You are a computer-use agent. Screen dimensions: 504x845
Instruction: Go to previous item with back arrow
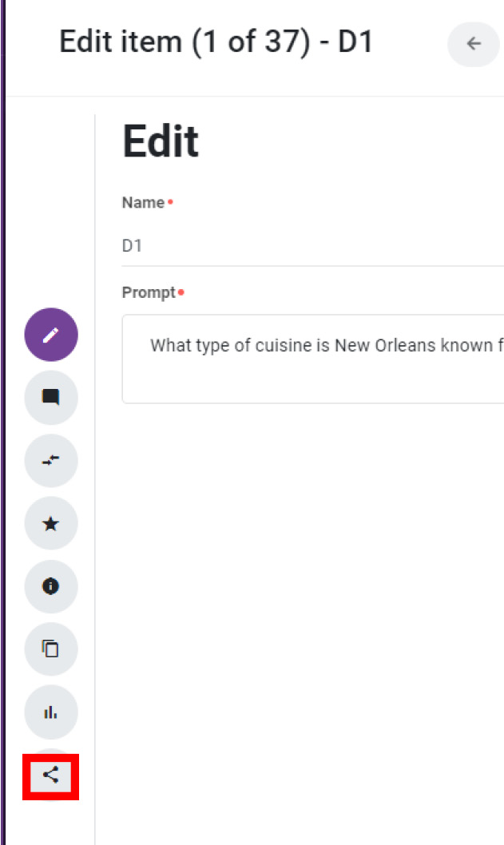pos(474,44)
